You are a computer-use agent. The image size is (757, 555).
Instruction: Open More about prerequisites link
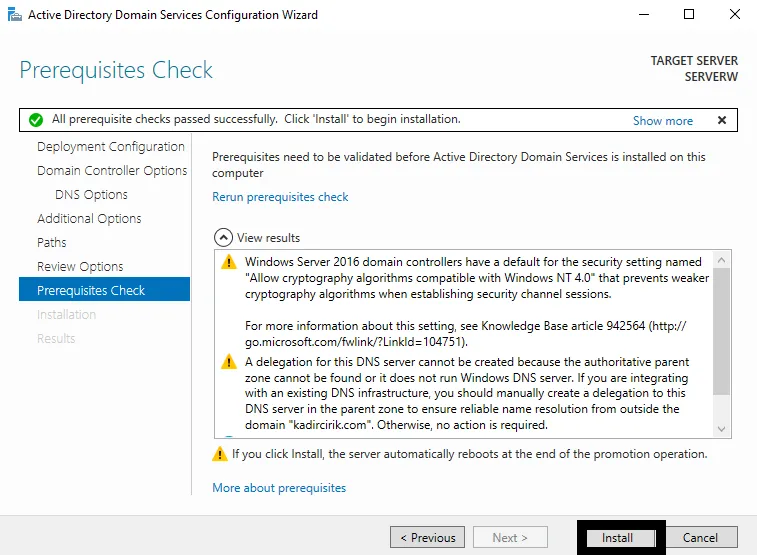point(279,488)
